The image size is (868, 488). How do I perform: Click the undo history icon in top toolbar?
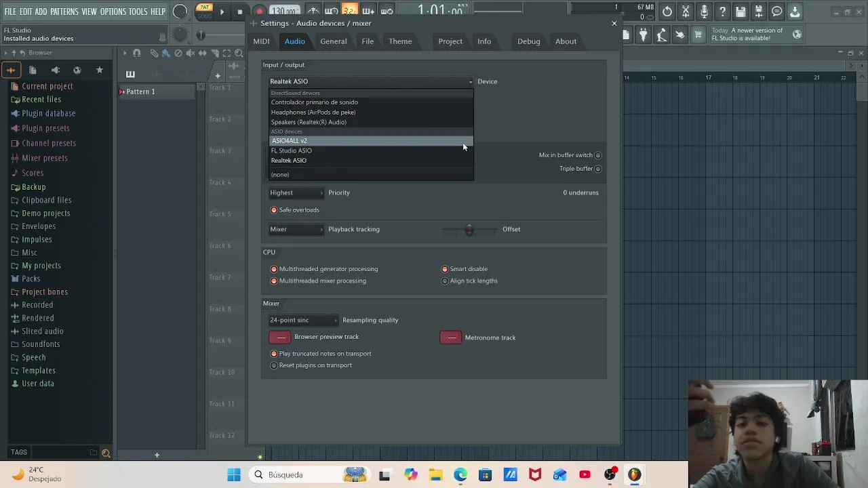tap(667, 12)
